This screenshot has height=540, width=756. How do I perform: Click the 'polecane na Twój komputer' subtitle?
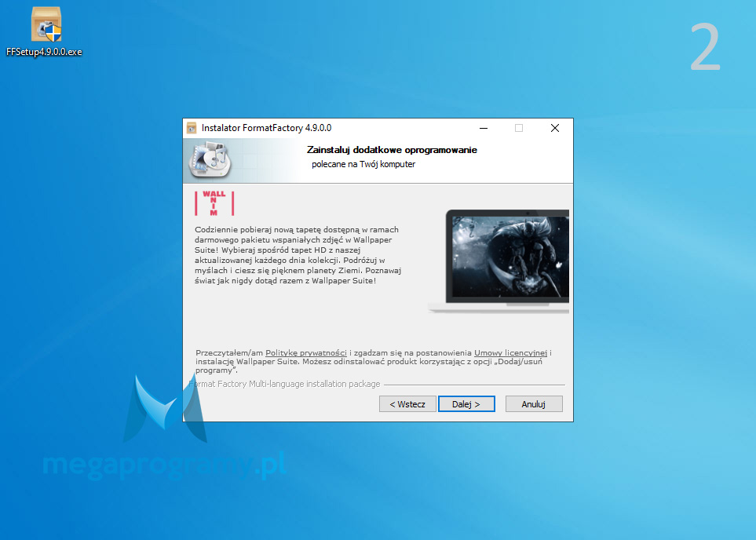(x=363, y=164)
